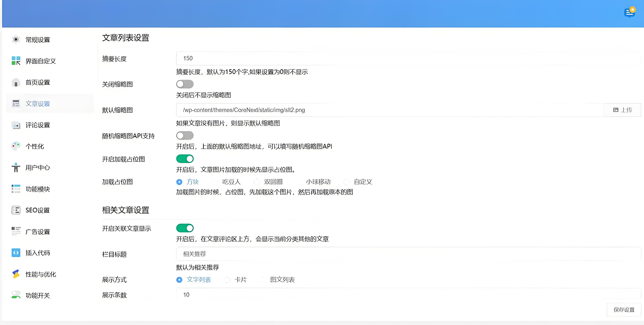Open 性能与优化 menu label
Screen dimensions: 644x325
pos(41,274)
